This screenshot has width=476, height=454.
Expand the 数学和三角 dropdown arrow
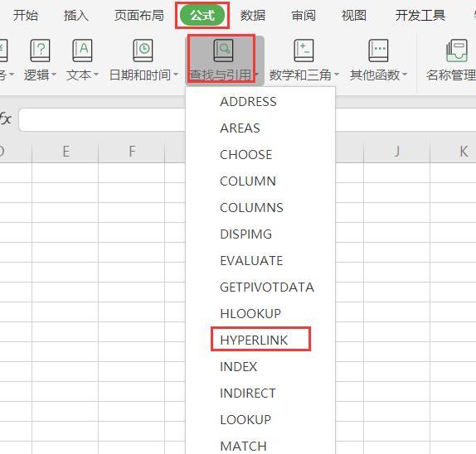[x=337, y=74]
